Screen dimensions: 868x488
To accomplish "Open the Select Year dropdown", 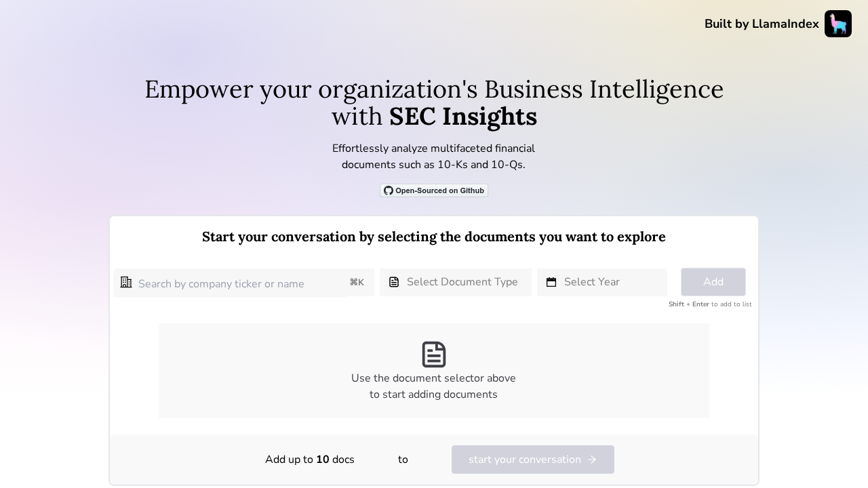I will (602, 282).
